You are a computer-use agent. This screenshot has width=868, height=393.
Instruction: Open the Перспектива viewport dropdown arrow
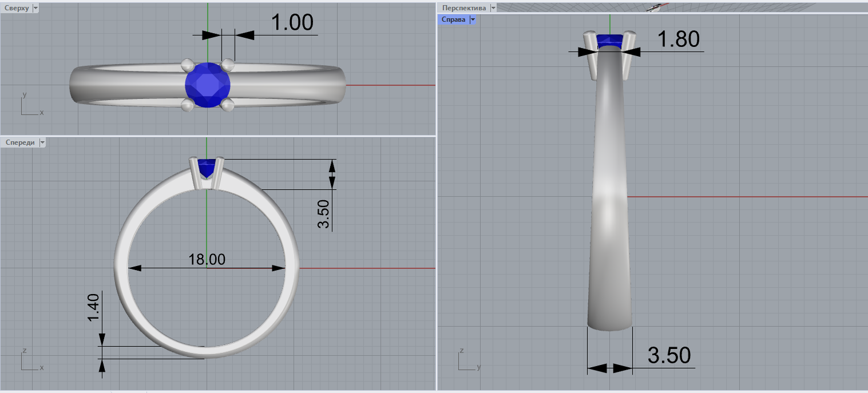493,8
